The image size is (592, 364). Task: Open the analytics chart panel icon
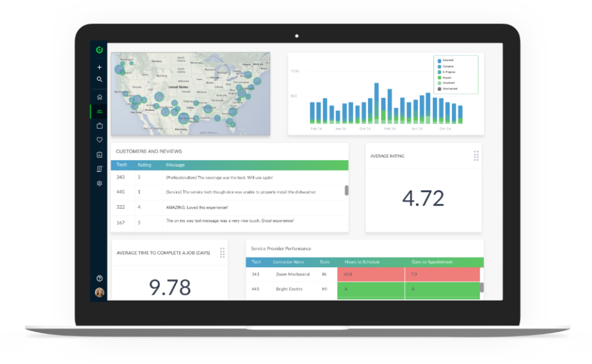(x=99, y=154)
